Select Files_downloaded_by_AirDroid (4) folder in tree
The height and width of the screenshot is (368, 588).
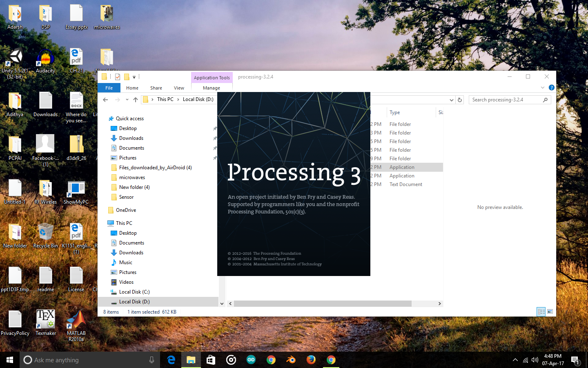pyautogui.click(x=155, y=168)
